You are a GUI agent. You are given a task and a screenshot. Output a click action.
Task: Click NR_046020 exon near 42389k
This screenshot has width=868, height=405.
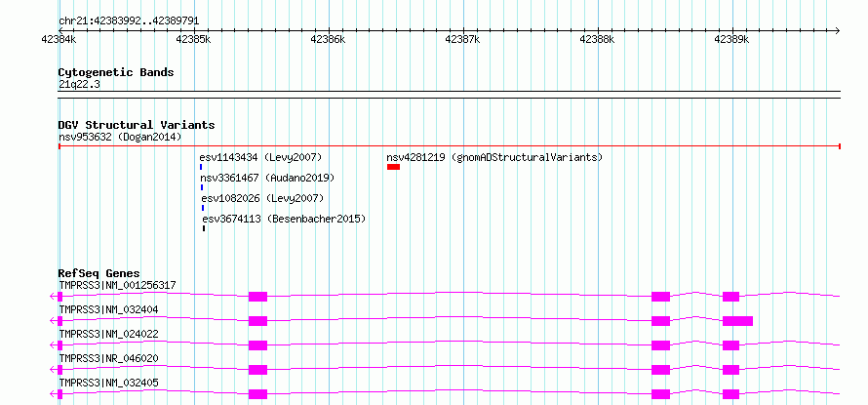point(730,370)
